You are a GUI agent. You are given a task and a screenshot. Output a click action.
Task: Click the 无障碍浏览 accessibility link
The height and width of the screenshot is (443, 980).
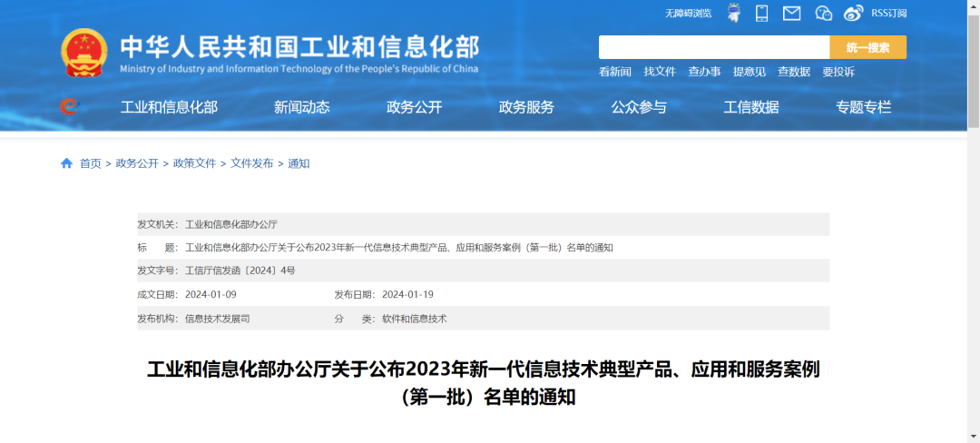pyautogui.click(x=688, y=14)
